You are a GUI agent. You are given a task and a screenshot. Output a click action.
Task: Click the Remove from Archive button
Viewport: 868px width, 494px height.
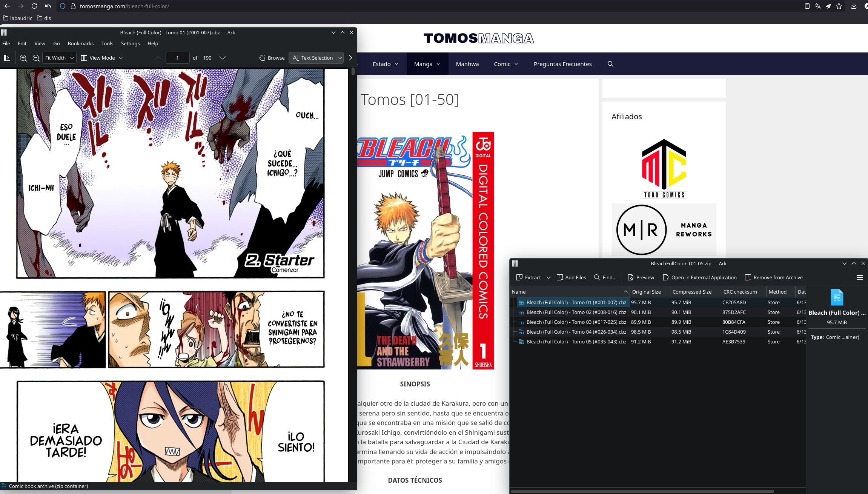pos(774,277)
